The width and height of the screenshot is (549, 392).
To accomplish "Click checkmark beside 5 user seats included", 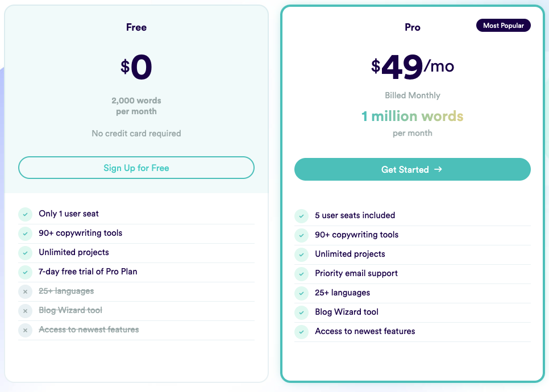I will pyautogui.click(x=301, y=216).
